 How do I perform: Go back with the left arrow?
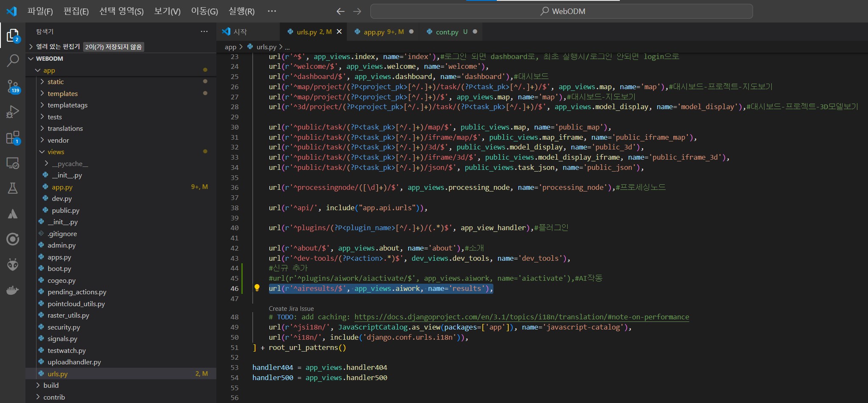tap(340, 11)
